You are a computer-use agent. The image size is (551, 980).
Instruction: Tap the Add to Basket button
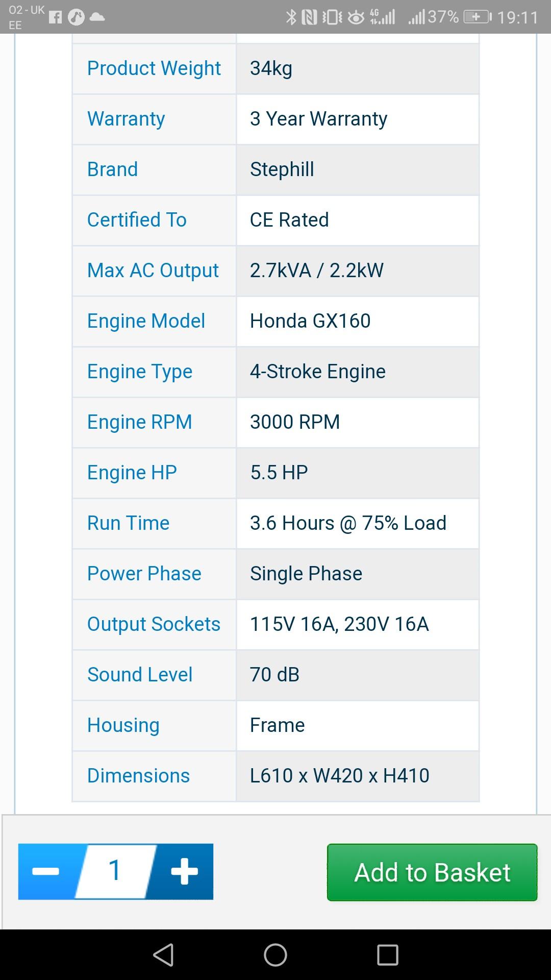click(x=431, y=872)
